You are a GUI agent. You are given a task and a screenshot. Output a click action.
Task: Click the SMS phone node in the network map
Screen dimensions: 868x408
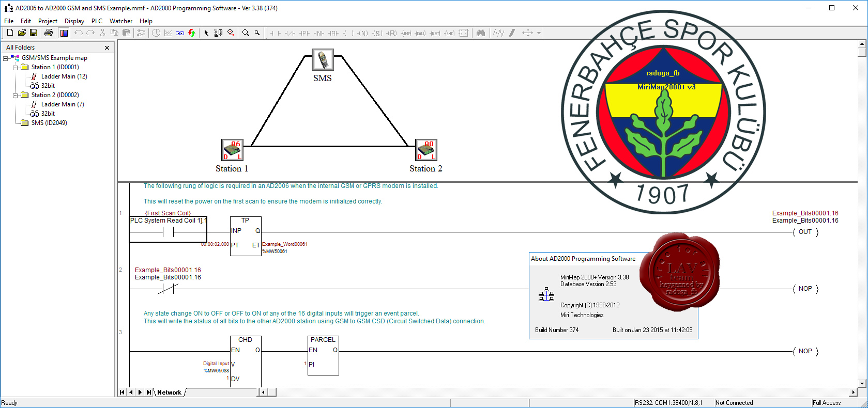323,60
